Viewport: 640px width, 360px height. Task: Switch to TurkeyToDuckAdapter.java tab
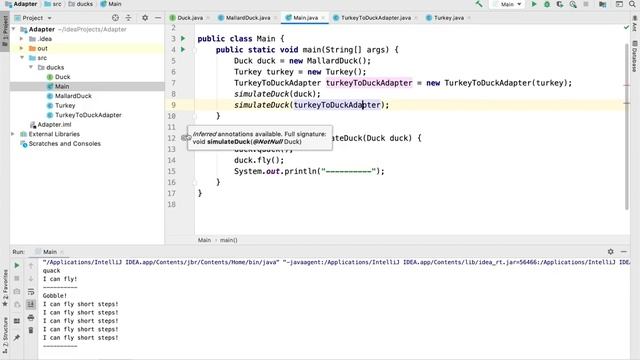376,18
